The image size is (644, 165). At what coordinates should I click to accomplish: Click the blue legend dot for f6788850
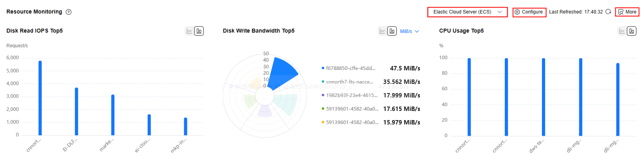(x=323, y=68)
